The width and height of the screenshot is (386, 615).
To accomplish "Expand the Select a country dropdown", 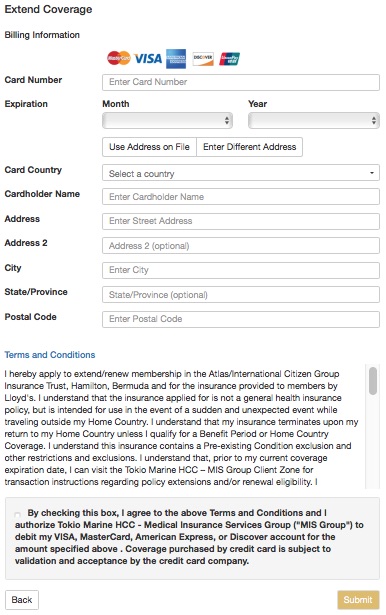I will (240, 173).
